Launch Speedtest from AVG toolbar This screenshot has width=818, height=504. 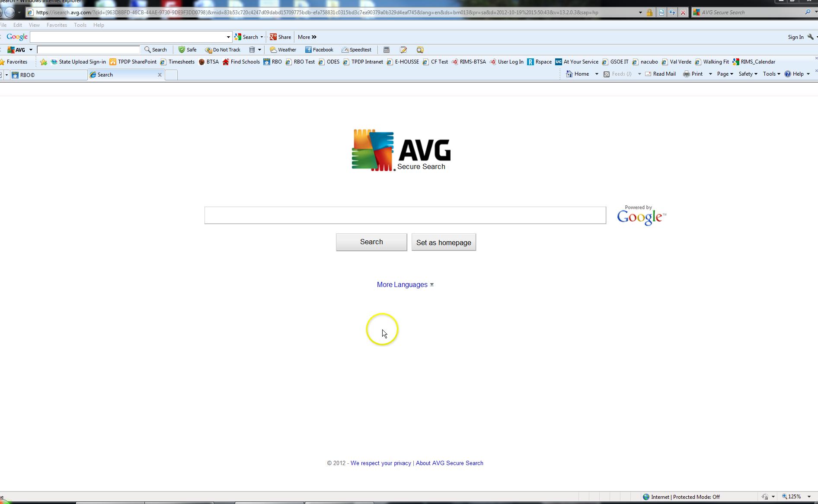(x=356, y=50)
